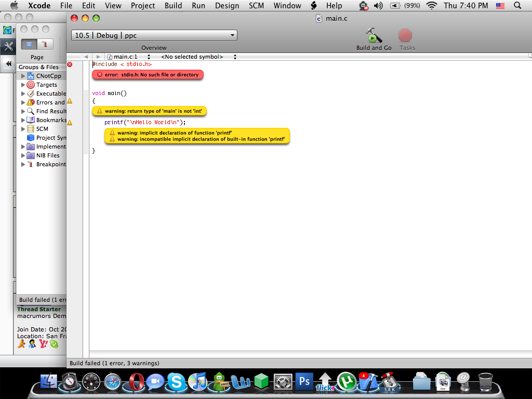Click the return type of 'main' warning bubble
The height and width of the screenshot is (399, 532).
(149, 111)
